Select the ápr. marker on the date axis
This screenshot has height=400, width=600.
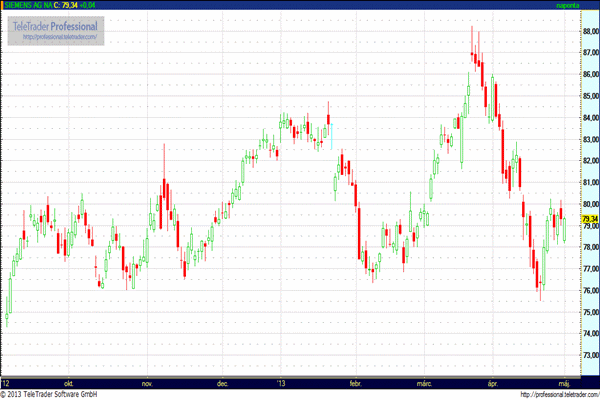click(x=491, y=383)
